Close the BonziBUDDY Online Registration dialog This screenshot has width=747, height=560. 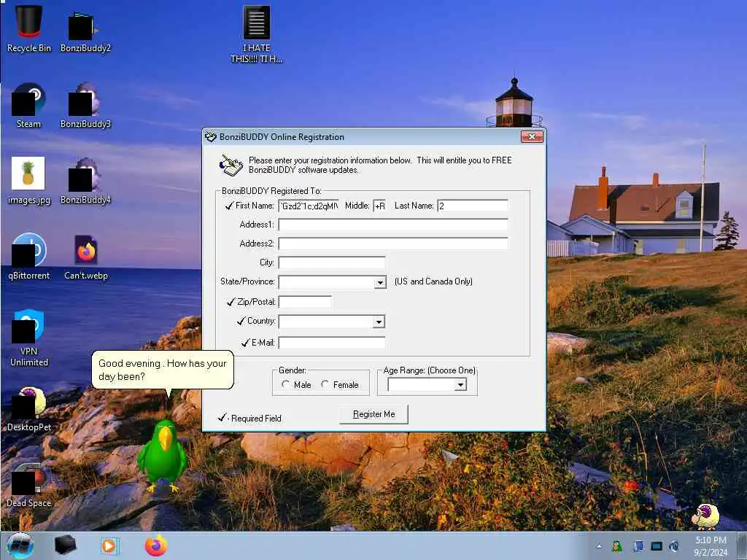click(532, 137)
